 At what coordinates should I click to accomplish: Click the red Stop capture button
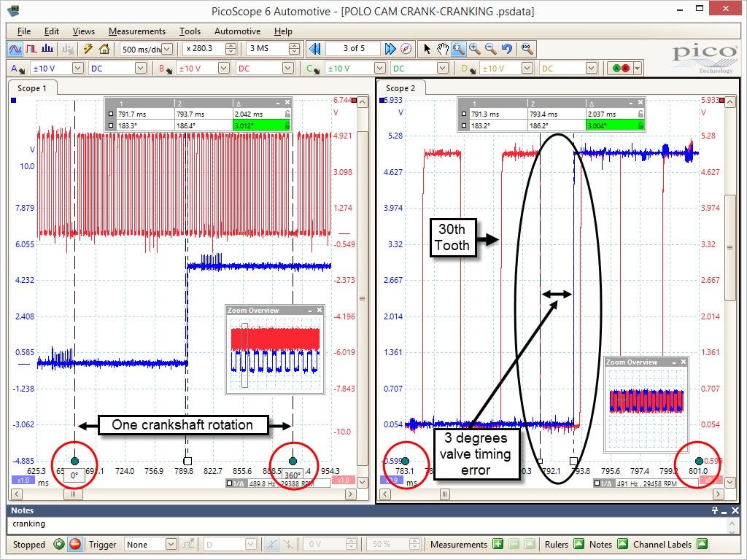[x=75, y=544]
